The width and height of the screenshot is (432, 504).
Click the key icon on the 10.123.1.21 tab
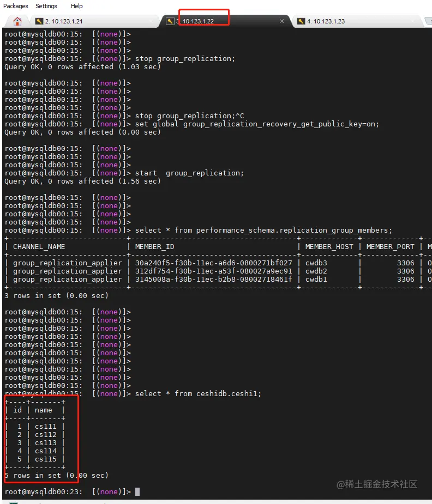(x=39, y=21)
